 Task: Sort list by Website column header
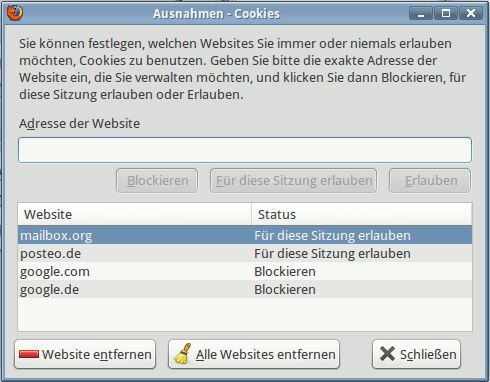(x=135, y=214)
